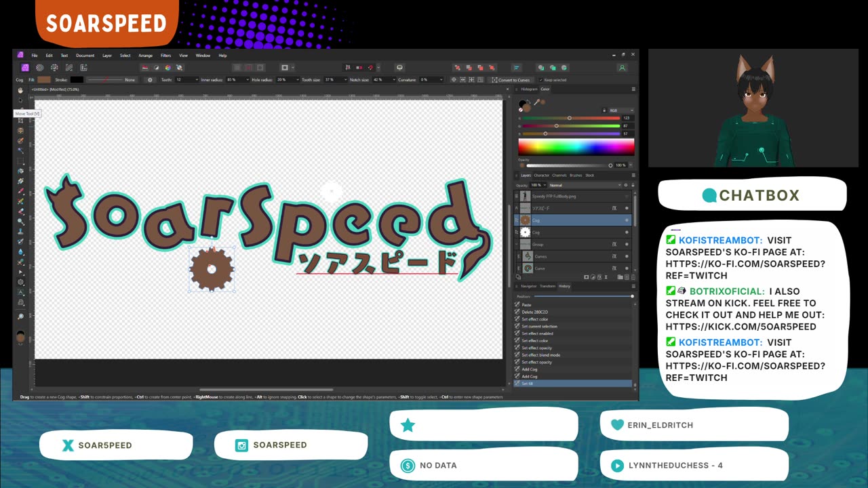Click the layer effects fx icon below layers

(600, 277)
